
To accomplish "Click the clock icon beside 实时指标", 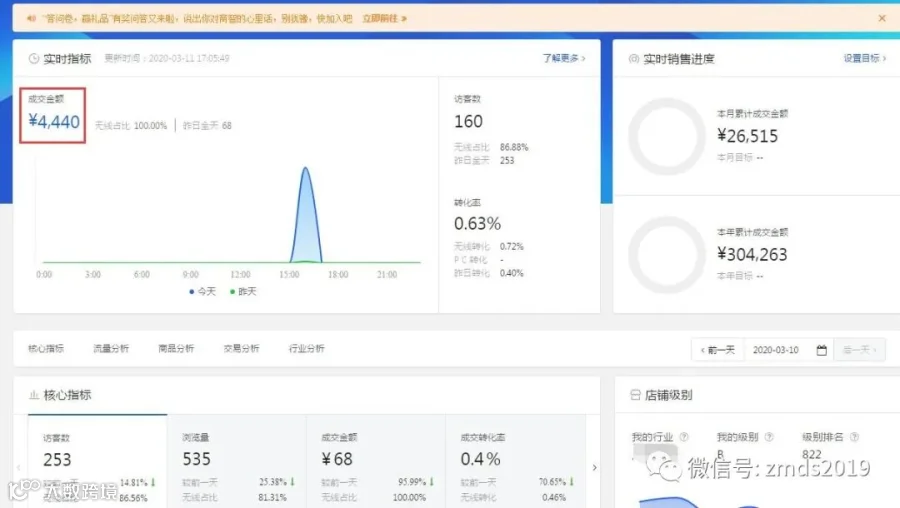I will point(34,59).
